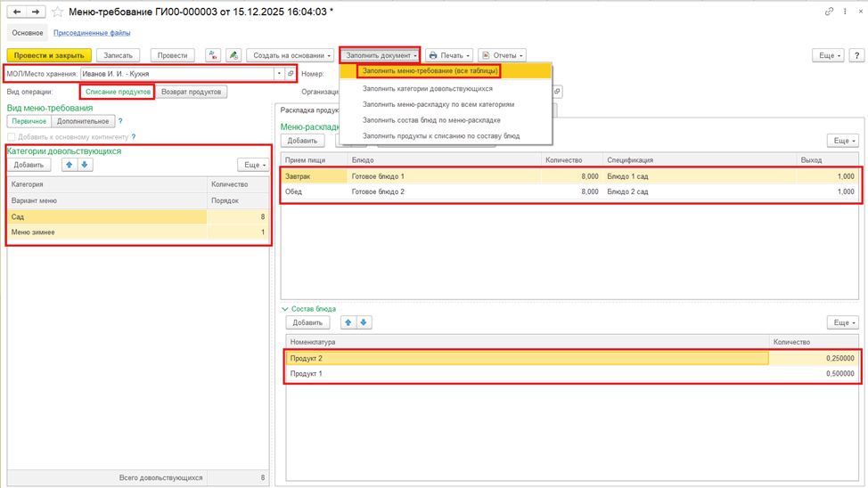Click the green pencil icon in toolbar
Viewport: 868px width, 488px height.
(x=233, y=55)
